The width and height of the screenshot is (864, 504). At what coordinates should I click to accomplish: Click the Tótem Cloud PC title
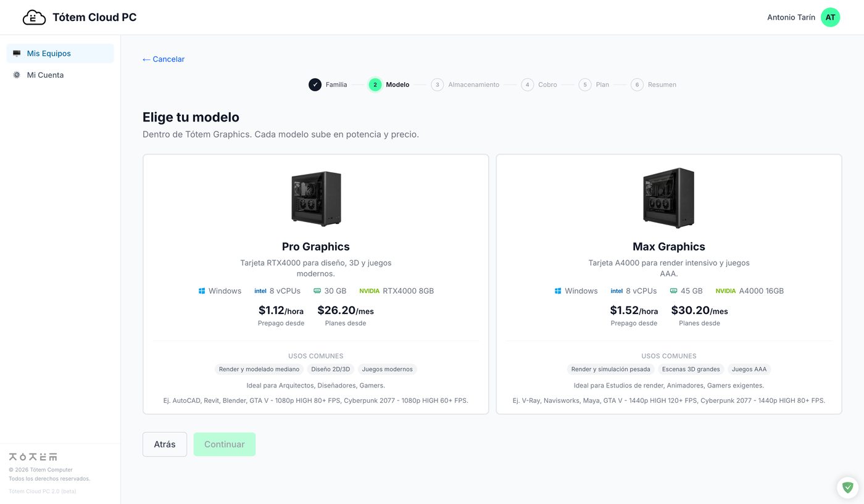[x=94, y=17]
